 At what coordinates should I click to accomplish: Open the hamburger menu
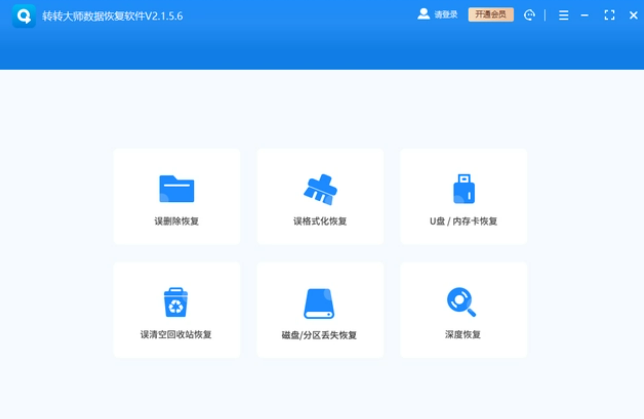click(x=564, y=16)
